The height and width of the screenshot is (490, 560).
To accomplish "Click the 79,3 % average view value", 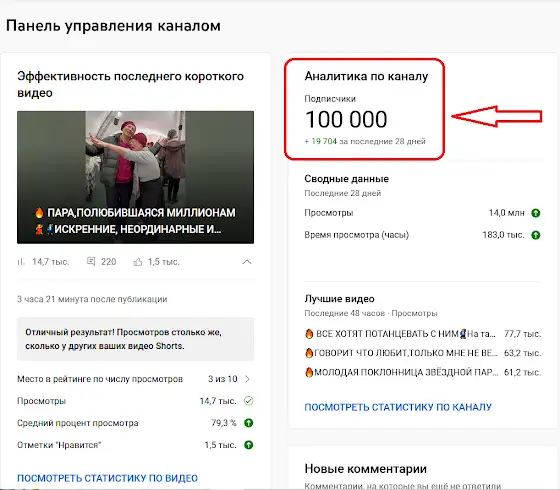I will point(224,423).
